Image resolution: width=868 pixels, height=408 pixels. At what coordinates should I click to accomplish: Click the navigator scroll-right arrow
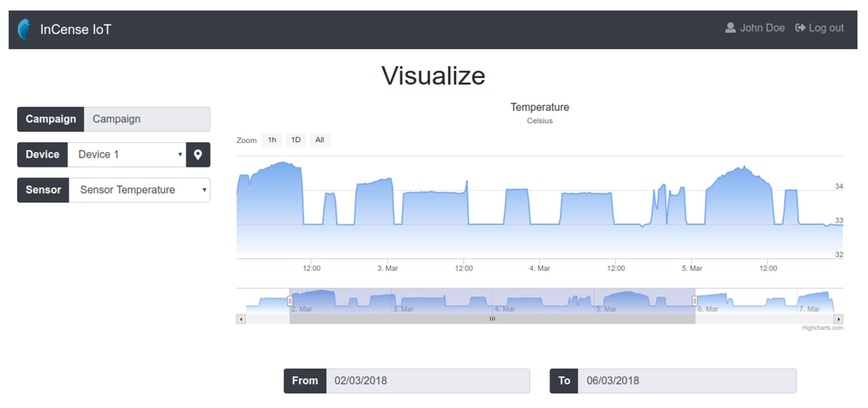(x=838, y=319)
